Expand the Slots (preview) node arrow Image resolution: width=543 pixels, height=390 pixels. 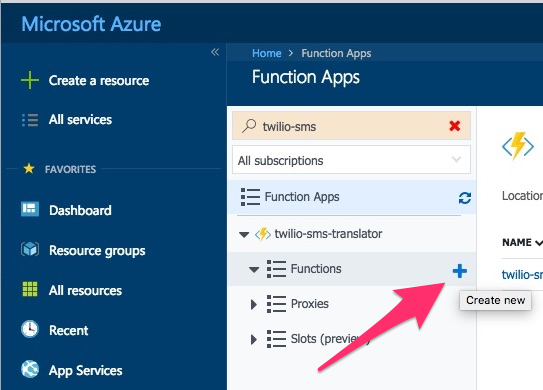253,339
